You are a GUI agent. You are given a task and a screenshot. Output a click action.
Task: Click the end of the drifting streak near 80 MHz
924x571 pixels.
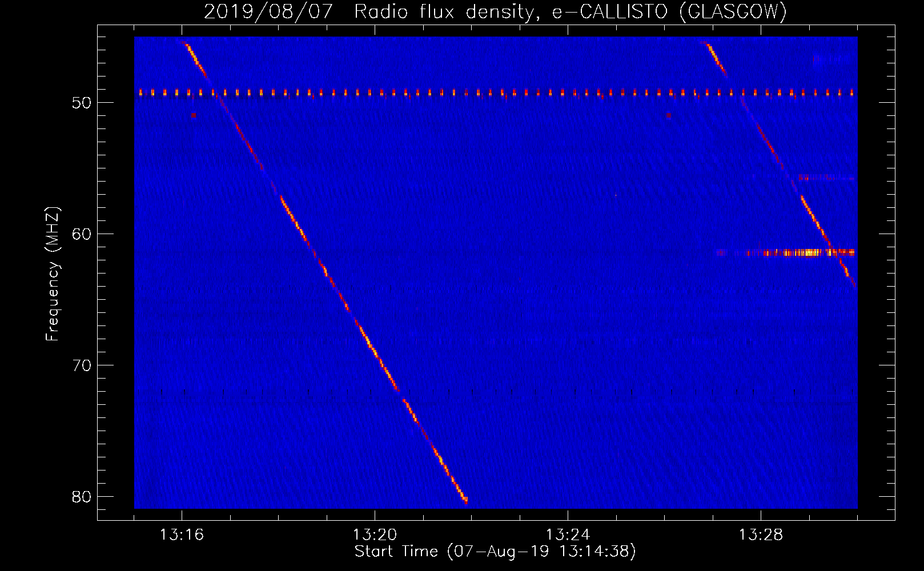[466, 500]
